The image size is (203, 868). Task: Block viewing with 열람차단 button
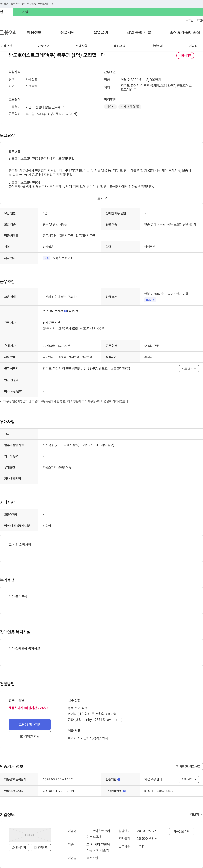(41, 848)
